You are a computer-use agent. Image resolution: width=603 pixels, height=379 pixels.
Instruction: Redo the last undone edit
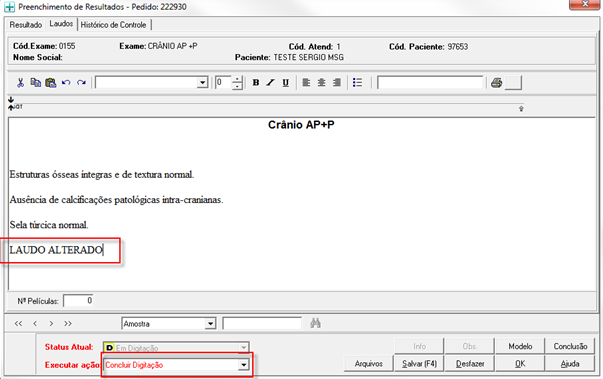(81, 83)
